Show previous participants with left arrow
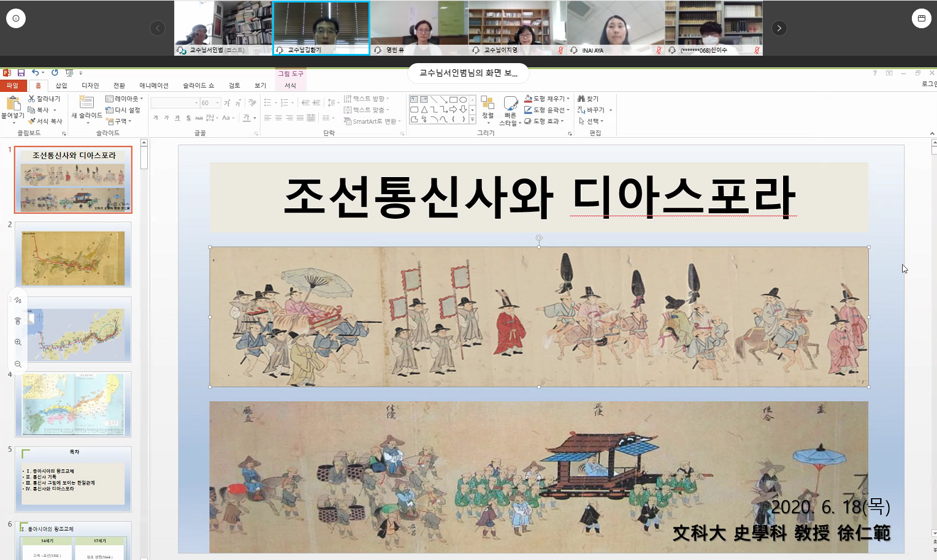The height and width of the screenshot is (560, 937). (158, 28)
